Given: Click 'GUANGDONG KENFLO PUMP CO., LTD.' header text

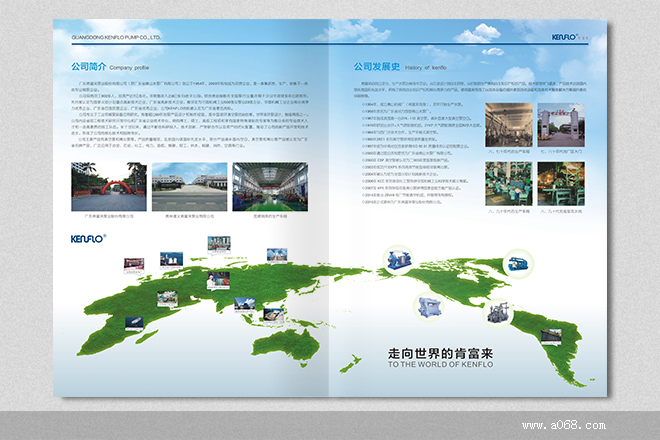Looking at the screenshot, I should [116, 37].
